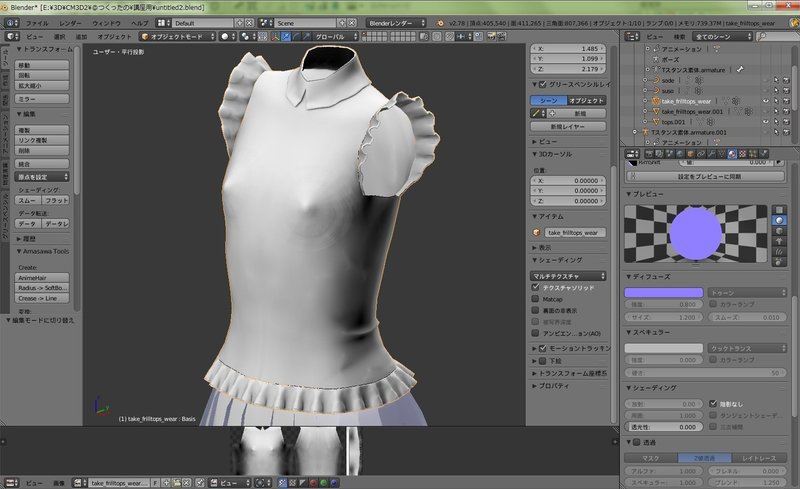
Task: Open the 原点を設定 dropdown
Action: tap(42, 177)
